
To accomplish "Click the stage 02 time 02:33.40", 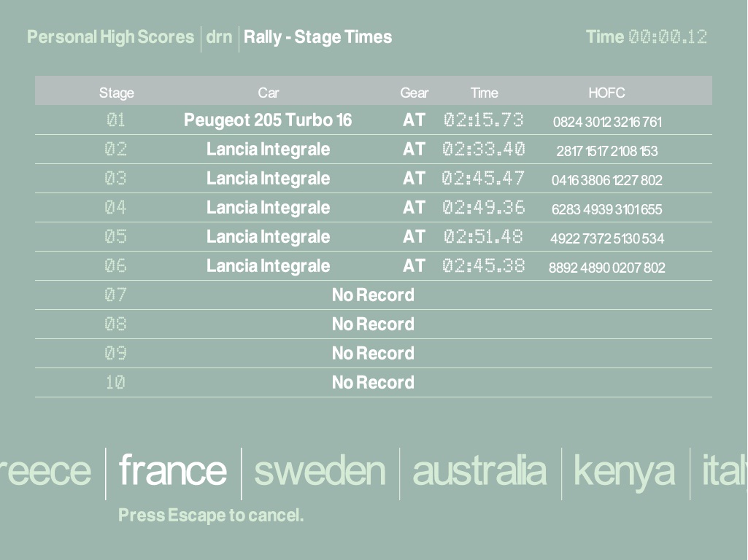I will coord(483,149).
